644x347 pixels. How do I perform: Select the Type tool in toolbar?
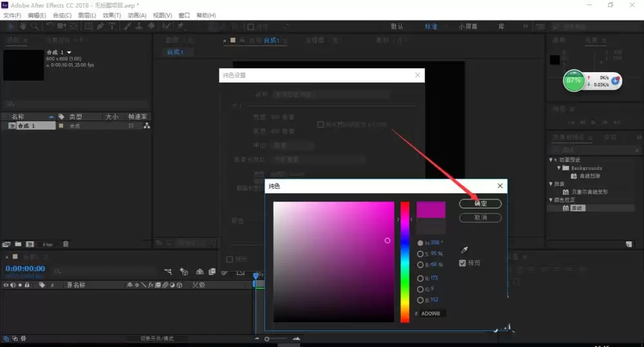(111, 26)
